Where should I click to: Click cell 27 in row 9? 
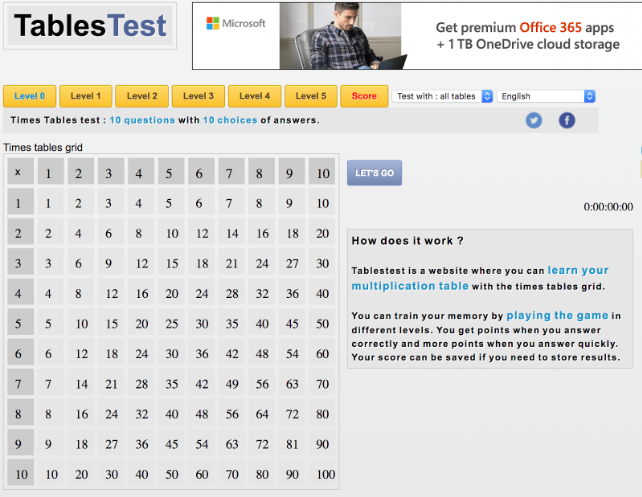point(111,443)
